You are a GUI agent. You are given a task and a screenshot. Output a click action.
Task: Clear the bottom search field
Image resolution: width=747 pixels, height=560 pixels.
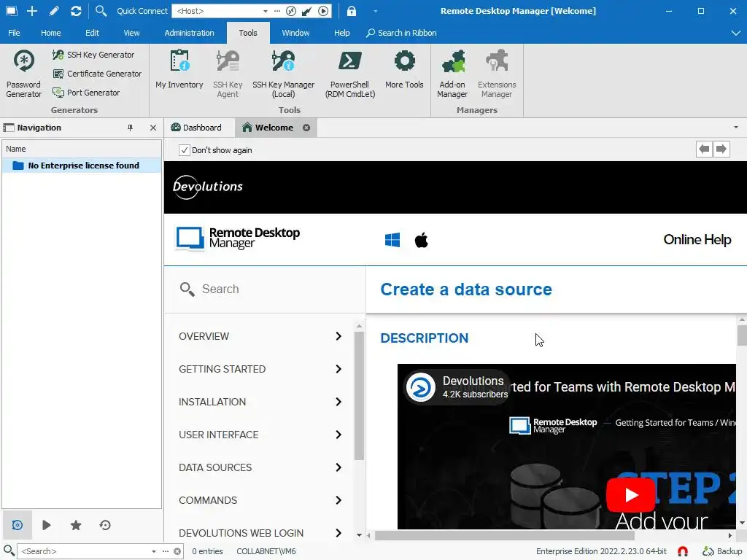click(x=177, y=551)
